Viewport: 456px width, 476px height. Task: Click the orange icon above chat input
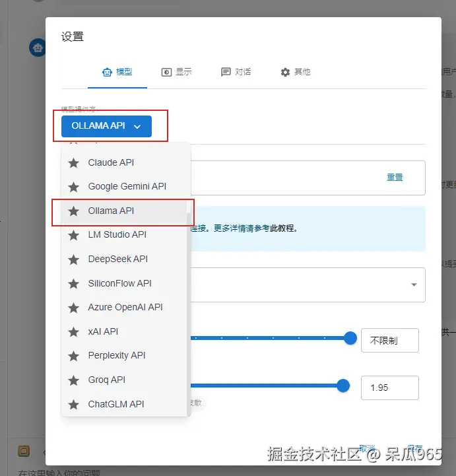click(24, 451)
